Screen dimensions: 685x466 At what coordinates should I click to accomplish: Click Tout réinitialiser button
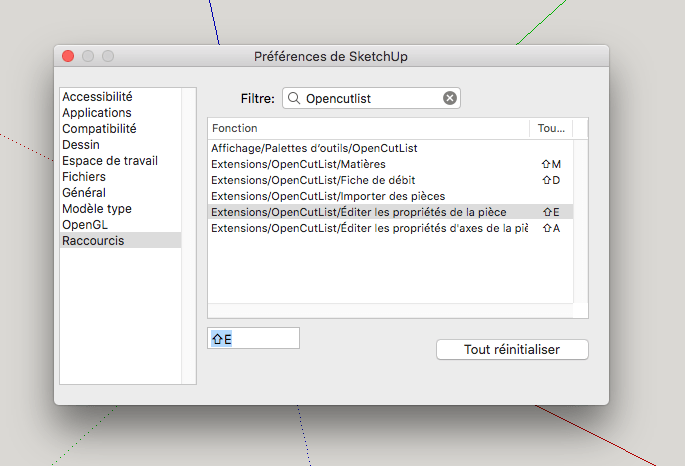pyautogui.click(x=512, y=349)
